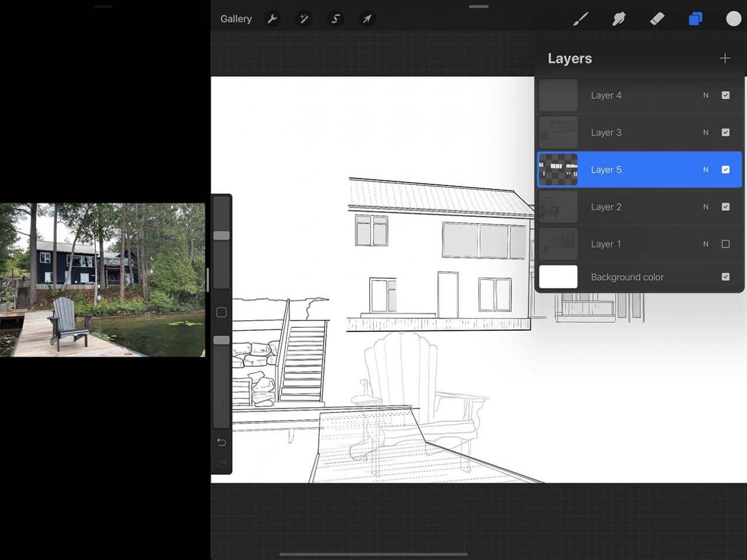747x560 pixels.
Task: Open blend mode options for Layer 2
Action: click(706, 206)
